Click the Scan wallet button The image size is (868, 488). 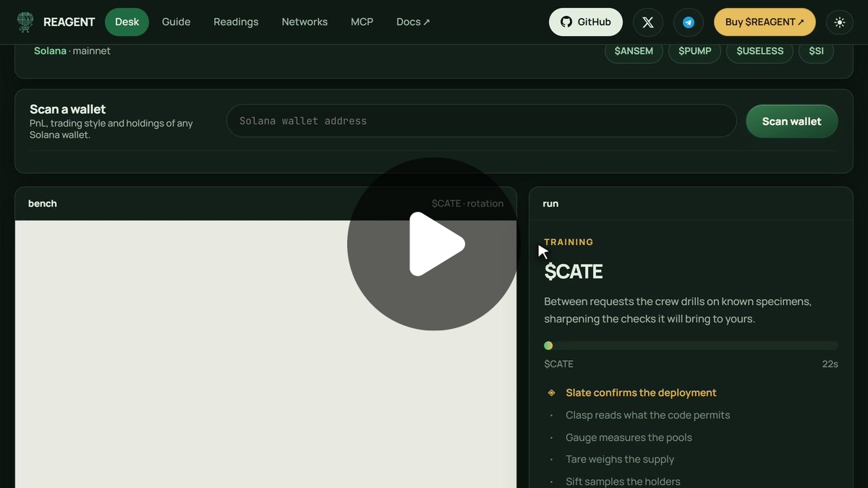[792, 121]
